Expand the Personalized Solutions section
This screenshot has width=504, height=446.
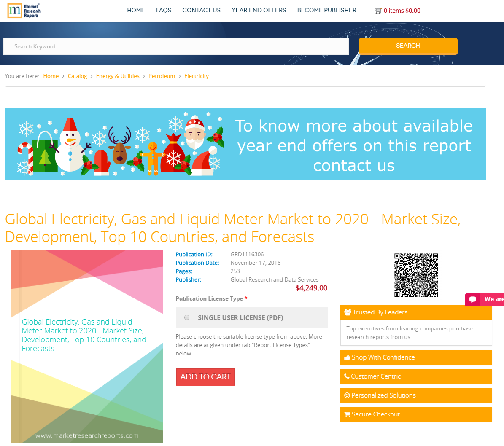(x=415, y=395)
